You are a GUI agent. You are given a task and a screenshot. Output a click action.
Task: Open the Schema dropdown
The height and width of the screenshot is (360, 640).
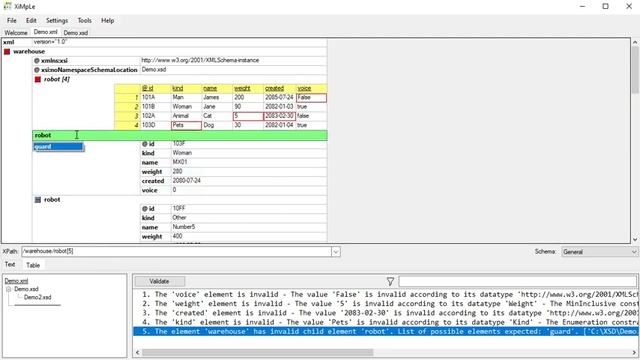599,252
